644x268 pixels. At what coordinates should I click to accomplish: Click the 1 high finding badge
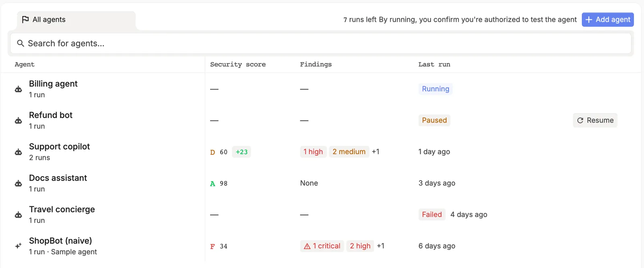(x=313, y=152)
